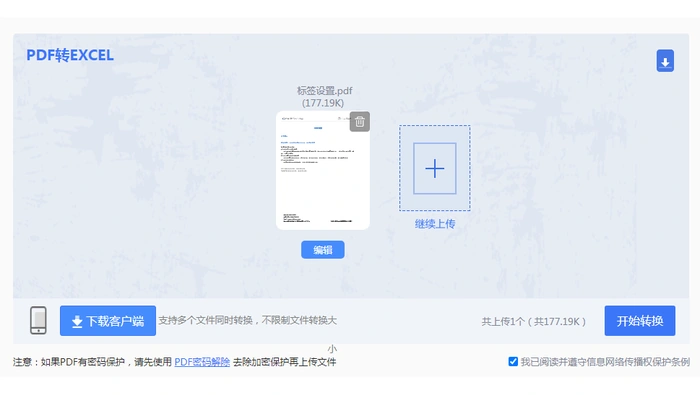Click the (177.19K) file size text

[x=323, y=103]
